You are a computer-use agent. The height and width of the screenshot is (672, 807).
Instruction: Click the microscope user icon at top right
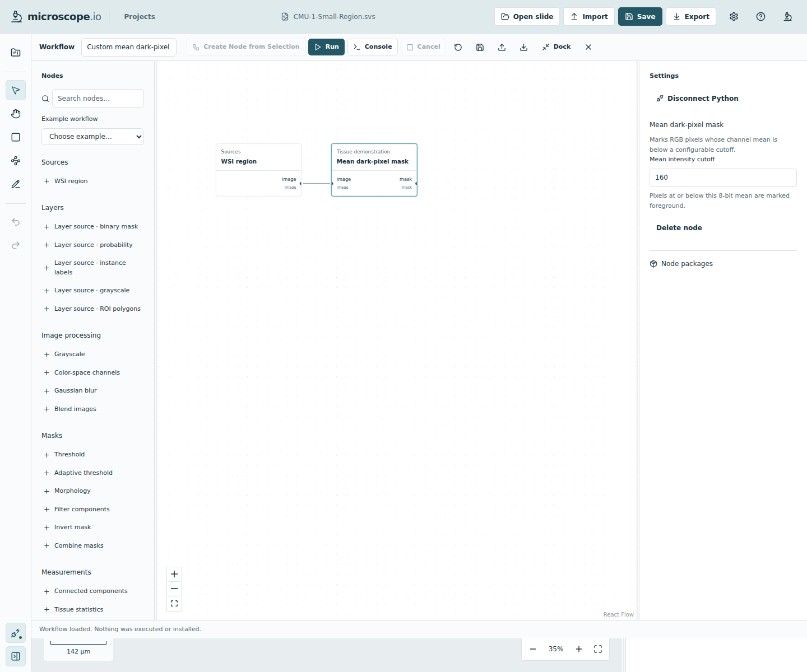tap(787, 17)
